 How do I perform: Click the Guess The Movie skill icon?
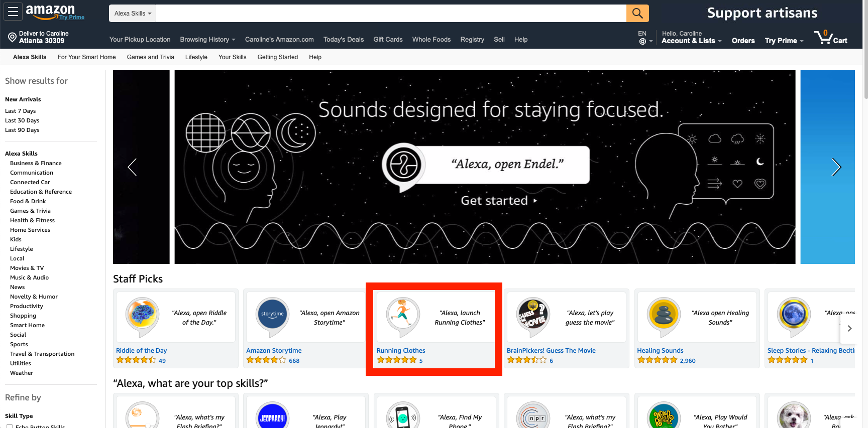coord(533,317)
